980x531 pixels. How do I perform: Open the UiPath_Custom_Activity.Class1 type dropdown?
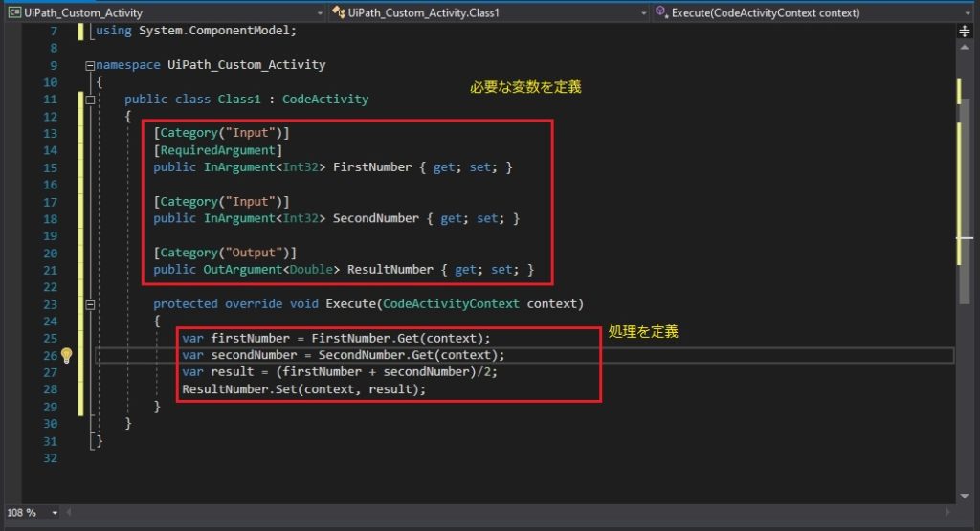coord(489,12)
